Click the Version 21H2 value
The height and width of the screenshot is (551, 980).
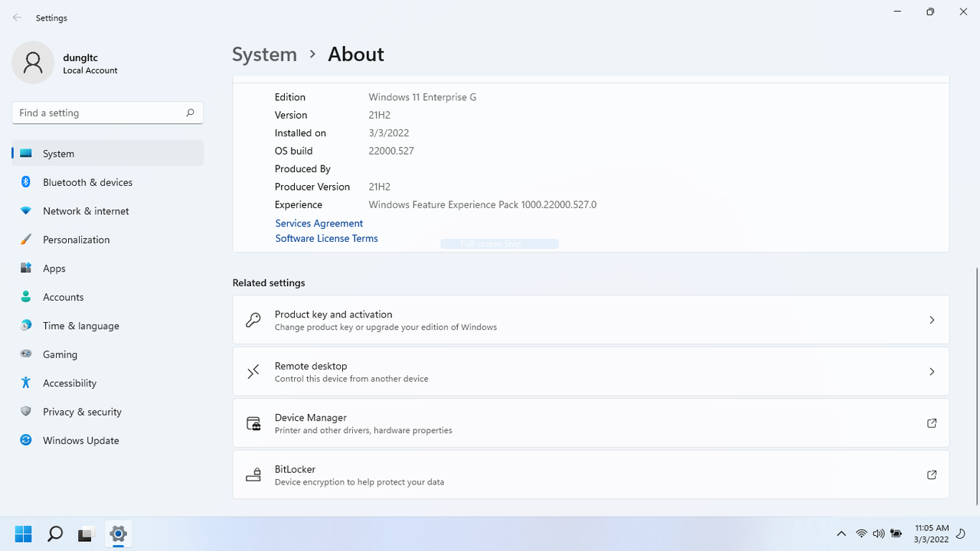tap(380, 115)
